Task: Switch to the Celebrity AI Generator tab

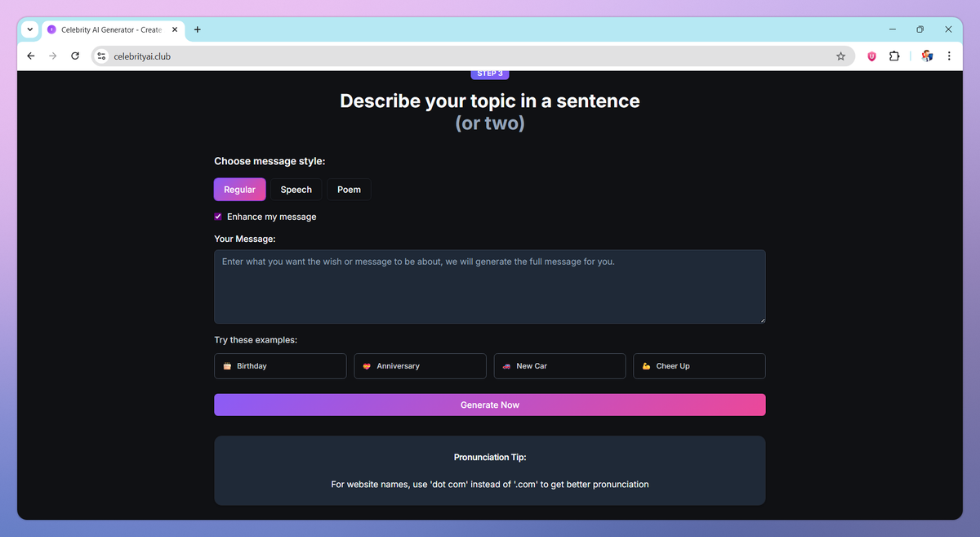Action: [114, 29]
